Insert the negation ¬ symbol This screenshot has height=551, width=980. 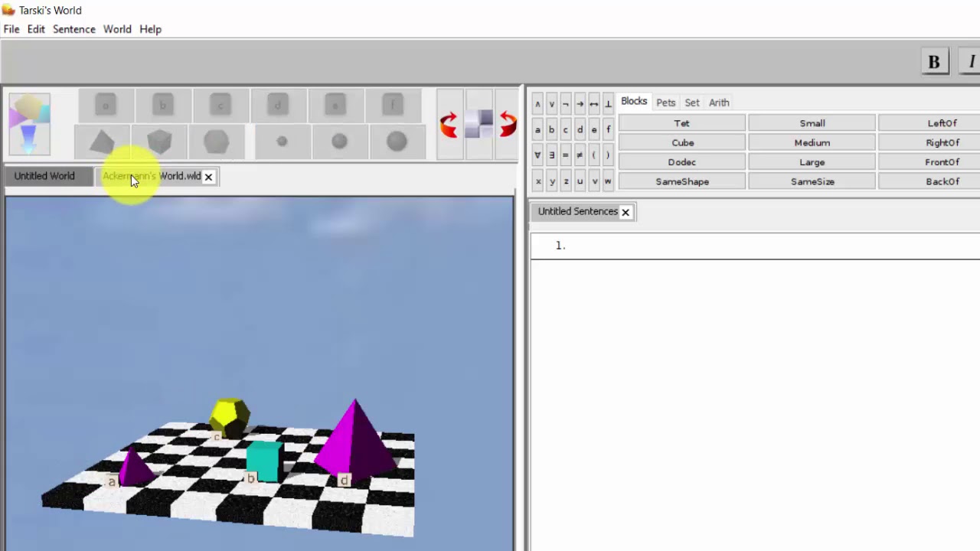point(566,104)
